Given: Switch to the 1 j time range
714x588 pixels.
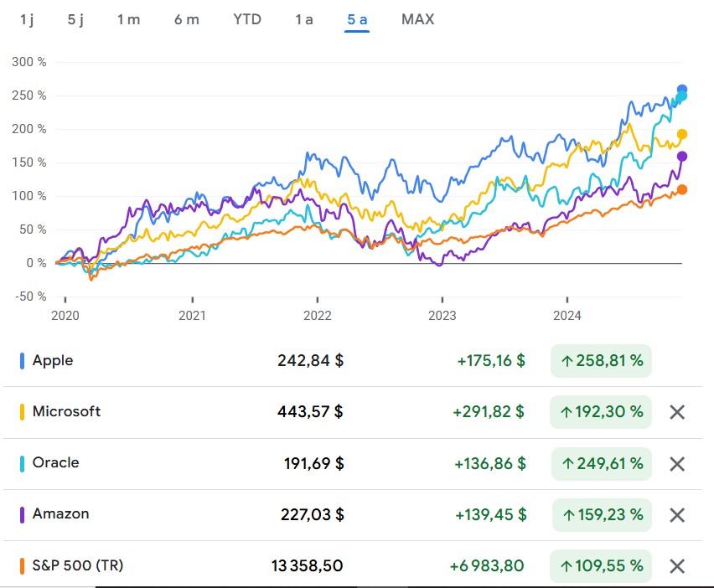Looking at the screenshot, I should pos(27,19).
